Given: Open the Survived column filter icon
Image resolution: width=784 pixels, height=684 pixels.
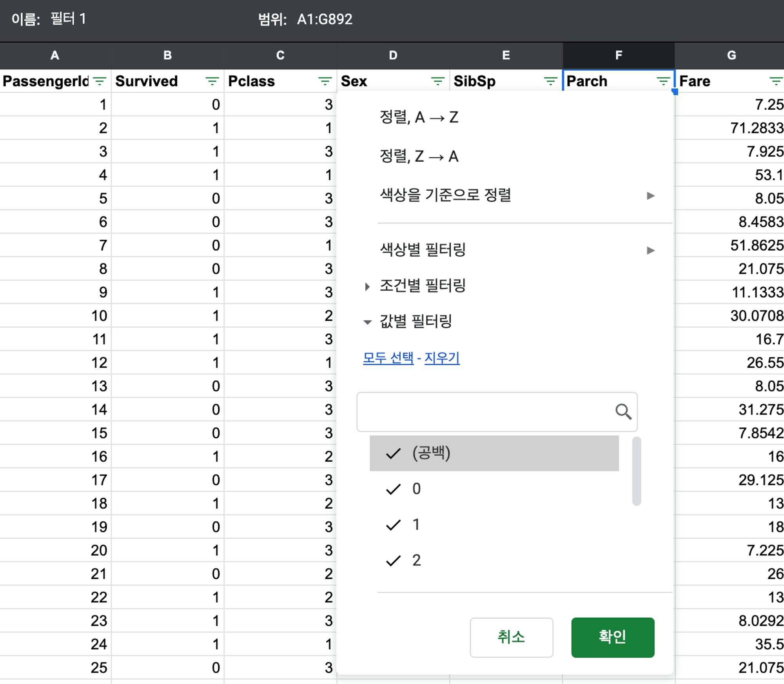Looking at the screenshot, I should (x=212, y=81).
